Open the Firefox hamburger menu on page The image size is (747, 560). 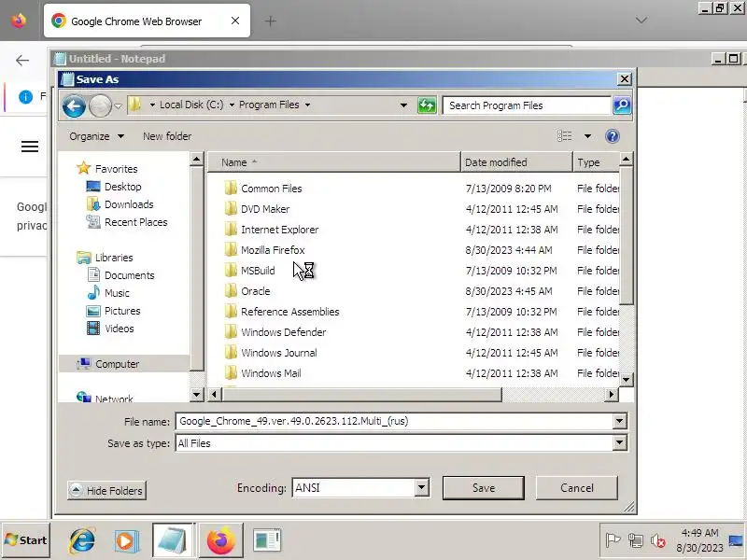30,147
